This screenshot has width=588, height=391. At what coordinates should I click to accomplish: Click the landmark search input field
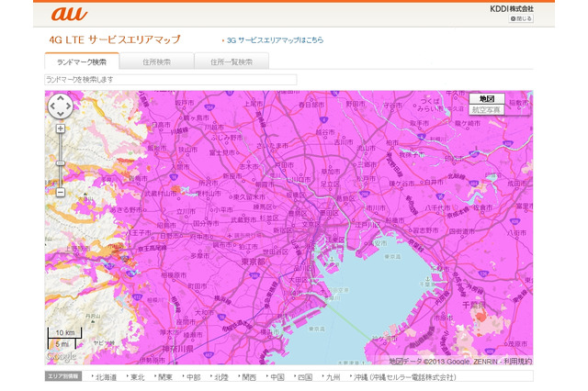(x=171, y=80)
